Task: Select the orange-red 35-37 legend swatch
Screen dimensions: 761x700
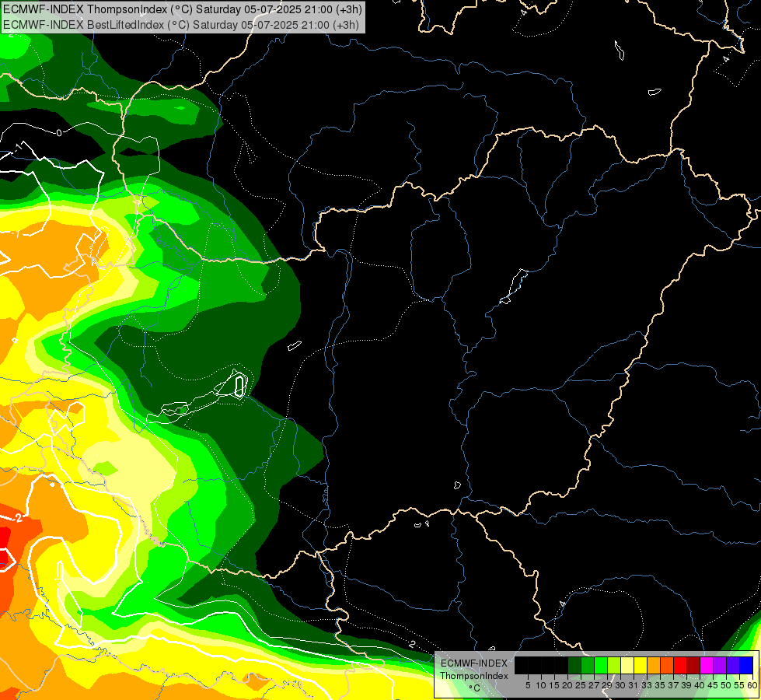Action: pyautogui.click(x=667, y=665)
